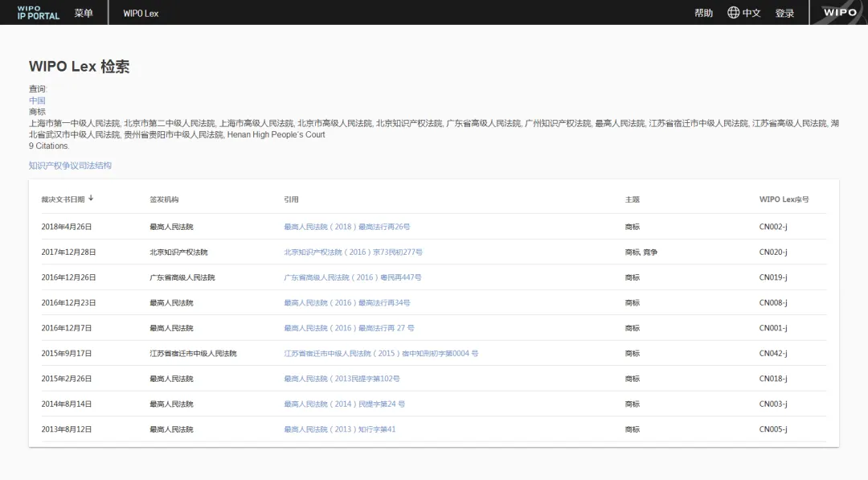The height and width of the screenshot is (480, 868).
Task: Click serial number CN018-j
Action: pos(773,379)
